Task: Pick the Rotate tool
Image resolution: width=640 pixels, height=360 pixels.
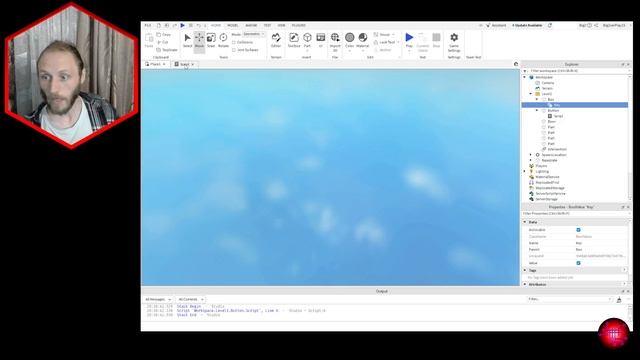Action: [x=223, y=41]
